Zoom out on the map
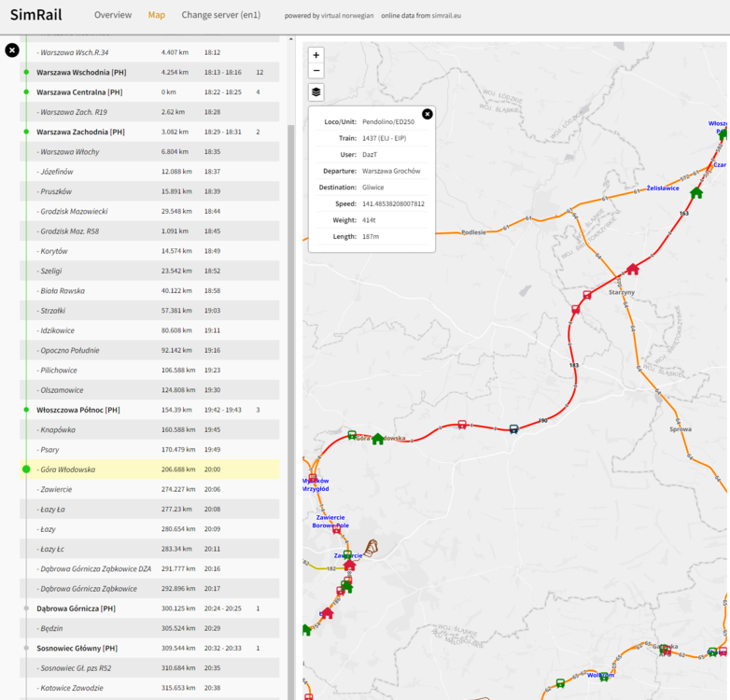Image resolution: width=730 pixels, height=700 pixels. click(316, 71)
